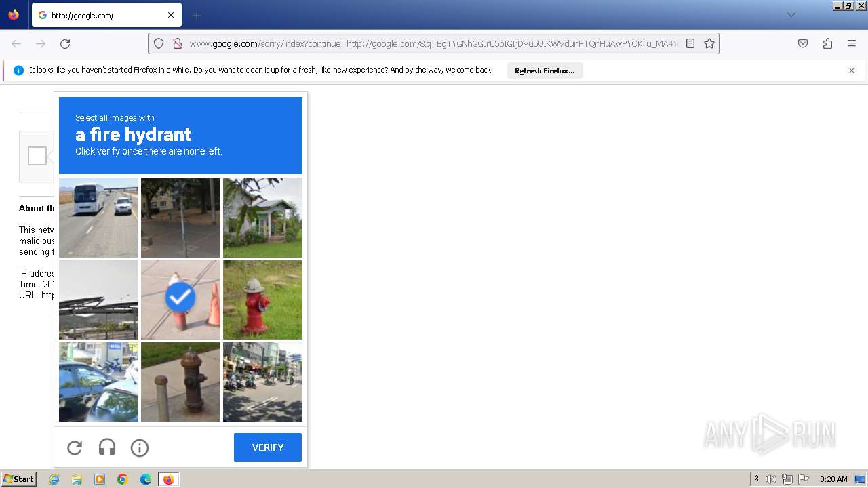Reload the captcha challenge images

click(x=75, y=447)
